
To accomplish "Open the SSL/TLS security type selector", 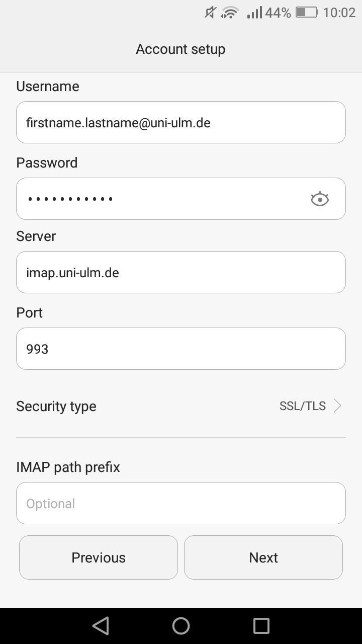I will (303, 406).
